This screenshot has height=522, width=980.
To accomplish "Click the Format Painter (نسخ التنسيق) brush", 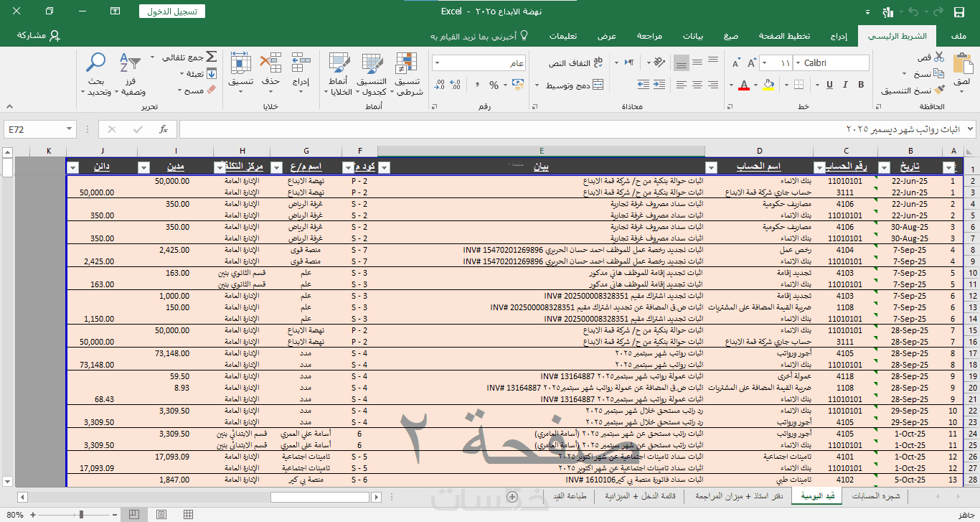I will (x=939, y=90).
